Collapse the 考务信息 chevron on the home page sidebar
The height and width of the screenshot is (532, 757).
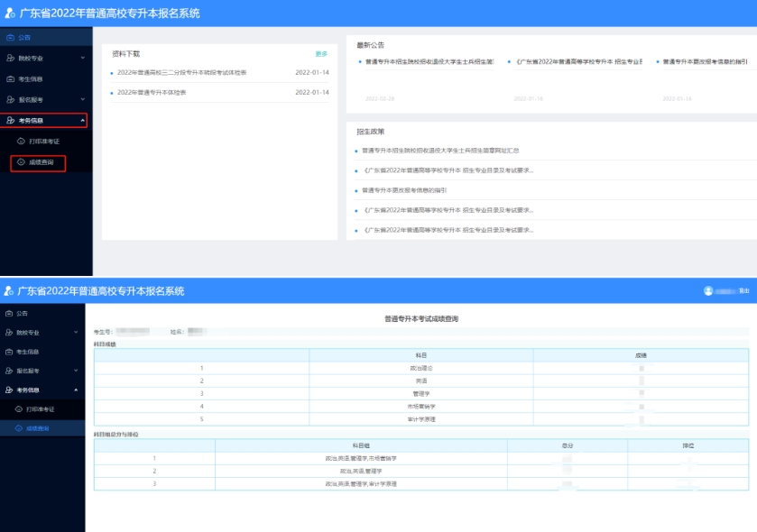(x=82, y=120)
